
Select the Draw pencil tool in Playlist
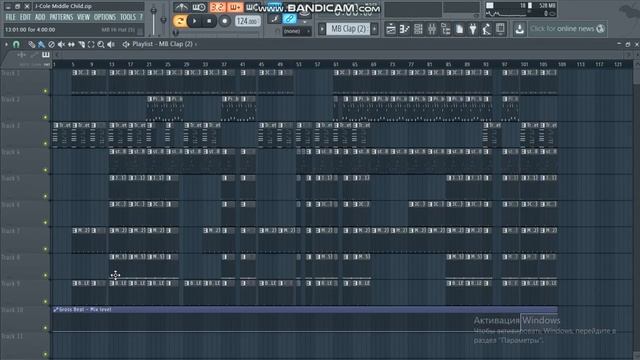pyautogui.click(x=31, y=44)
